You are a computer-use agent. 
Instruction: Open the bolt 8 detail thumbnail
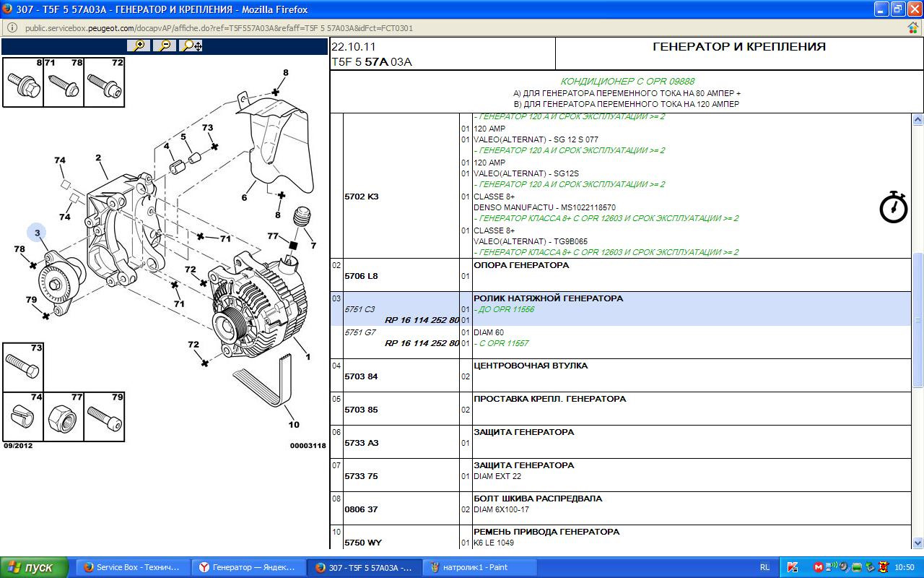pyautogui.click(x=23, y=82)
